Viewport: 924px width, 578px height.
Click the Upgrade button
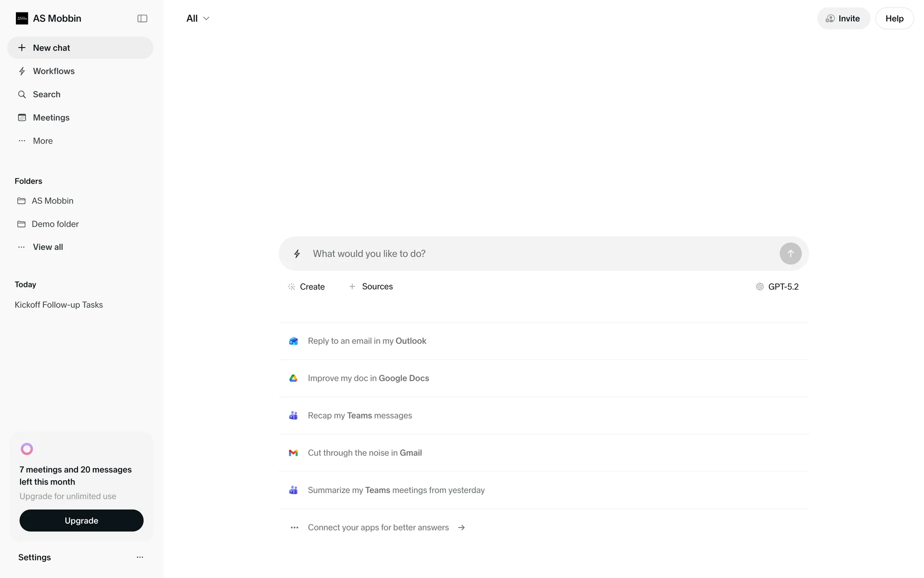click(81, 521)
